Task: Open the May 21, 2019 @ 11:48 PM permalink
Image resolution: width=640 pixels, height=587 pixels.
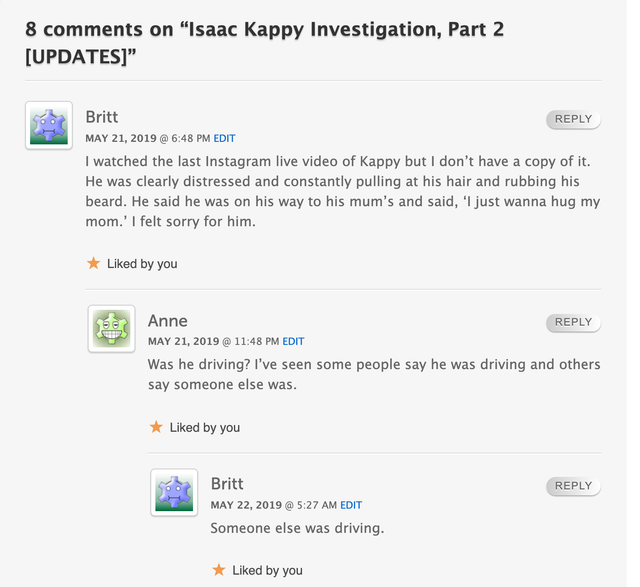Action: [213, 342]
